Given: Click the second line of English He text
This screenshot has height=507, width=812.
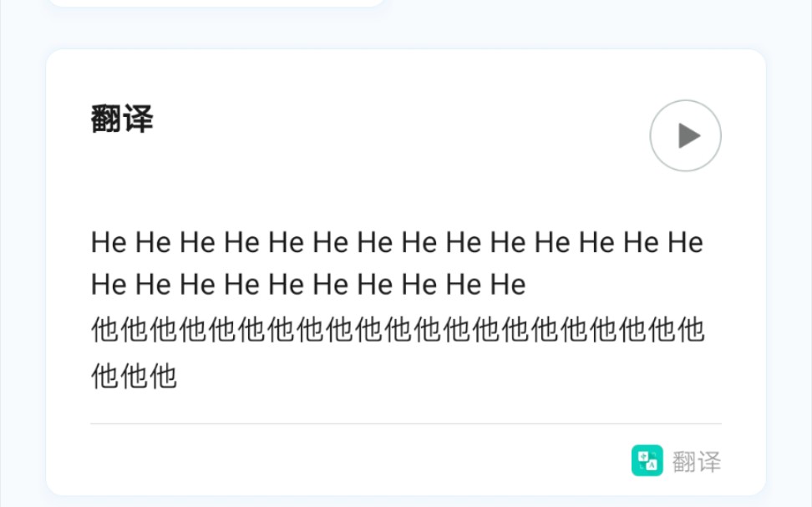Looking at the screenshot, I should point(308,285).
